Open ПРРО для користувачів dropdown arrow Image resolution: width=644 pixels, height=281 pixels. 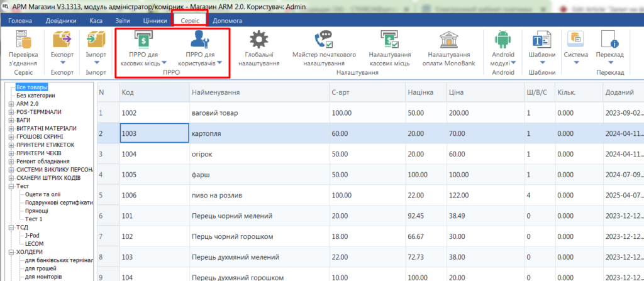click(x=219, y=63)
